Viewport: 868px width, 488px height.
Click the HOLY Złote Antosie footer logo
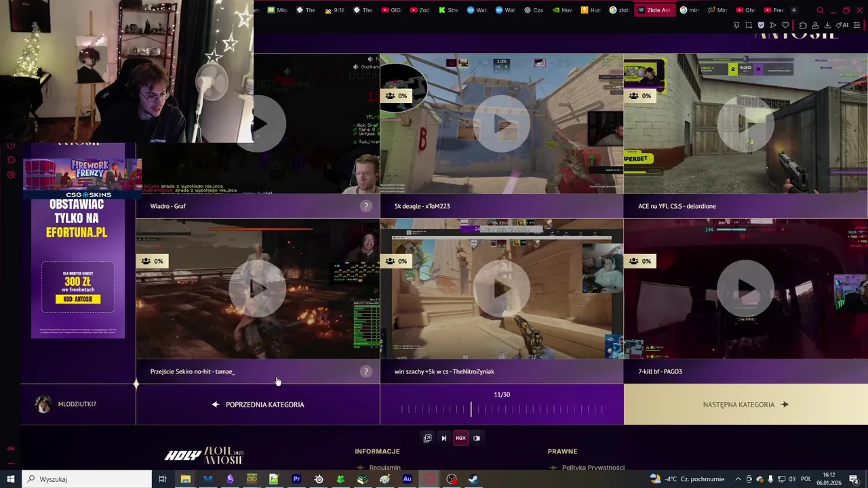[203, 455]
